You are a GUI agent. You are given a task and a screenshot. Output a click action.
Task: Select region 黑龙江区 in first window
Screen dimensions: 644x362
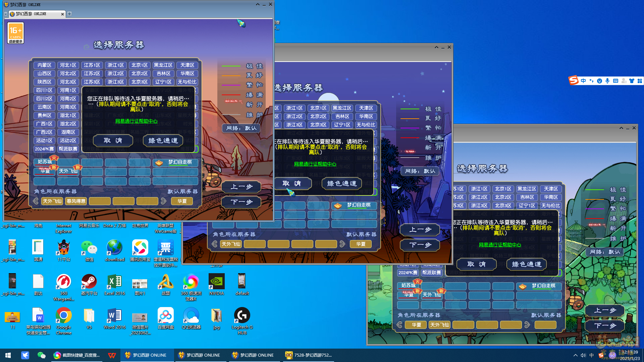[163, 65]
